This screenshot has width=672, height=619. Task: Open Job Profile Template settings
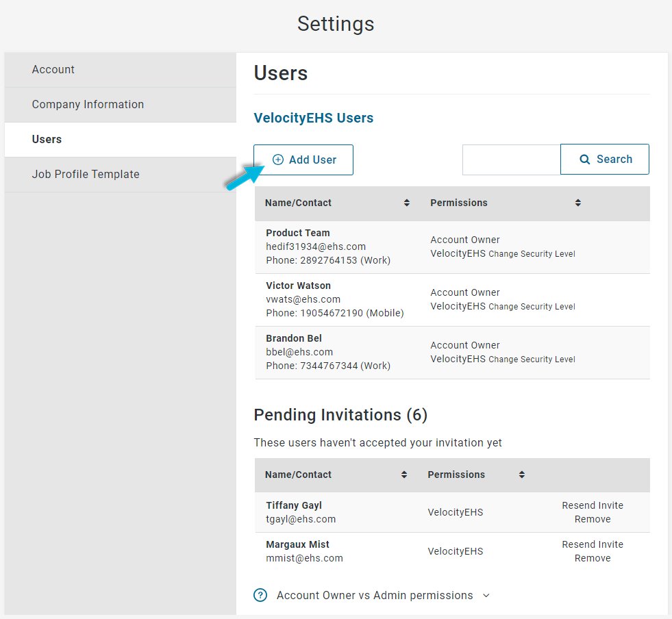click(x=86, y=175)
